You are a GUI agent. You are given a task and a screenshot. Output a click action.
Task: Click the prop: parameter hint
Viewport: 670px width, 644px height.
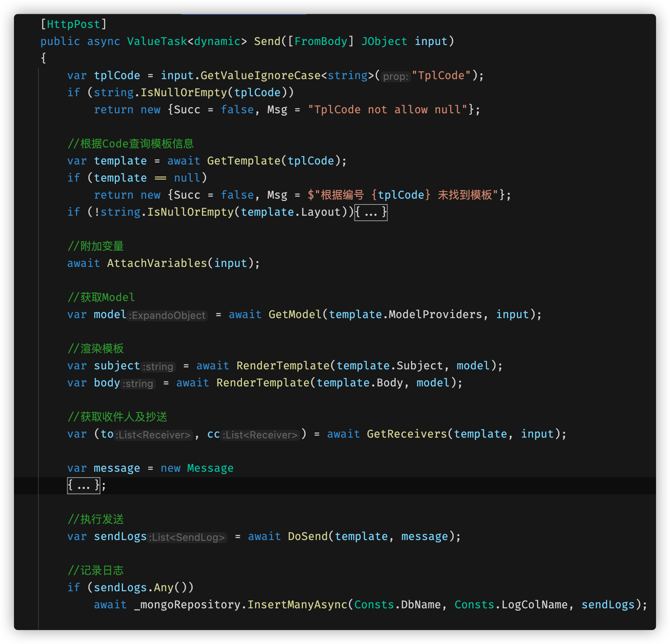coord(395,76)
